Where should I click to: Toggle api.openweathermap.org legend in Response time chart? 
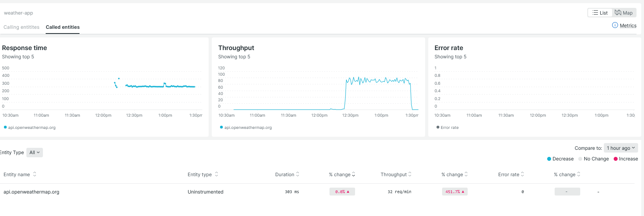(x=30, y=127)
